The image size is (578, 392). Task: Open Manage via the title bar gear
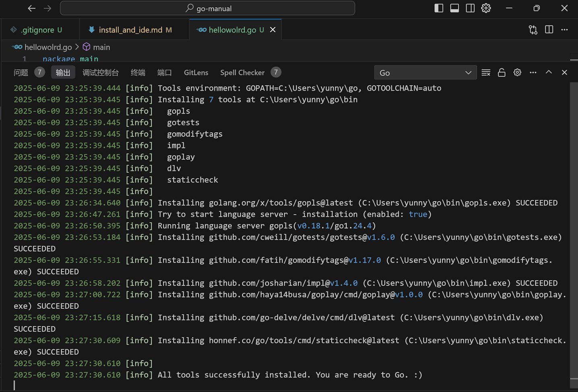coord(486,8)
